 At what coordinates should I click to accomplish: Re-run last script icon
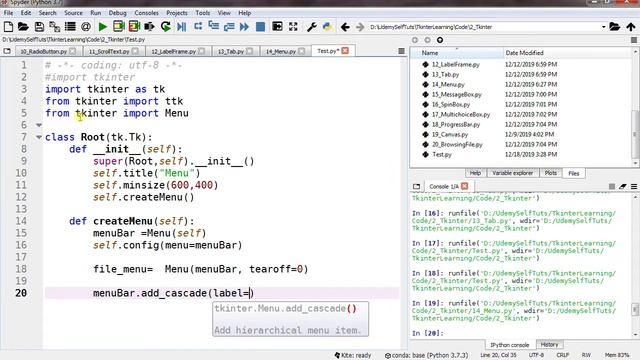(166, 27)
